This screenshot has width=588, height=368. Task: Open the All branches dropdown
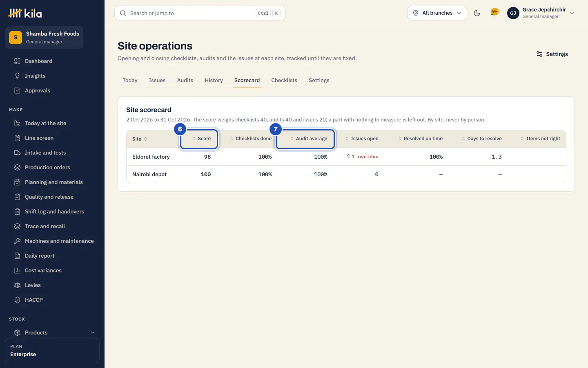pyautogui.click(x=437, y=13)
